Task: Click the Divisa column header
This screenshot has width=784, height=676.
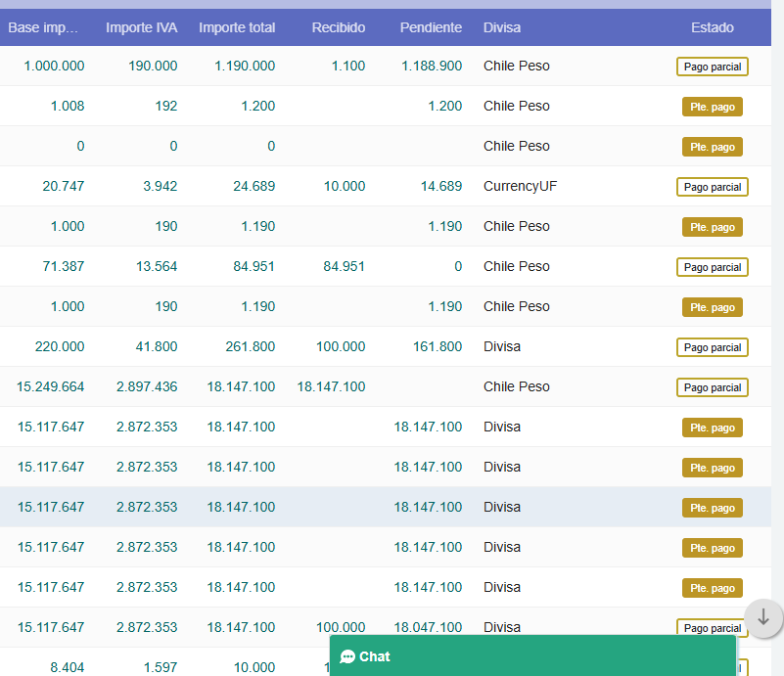Action: 502,27
